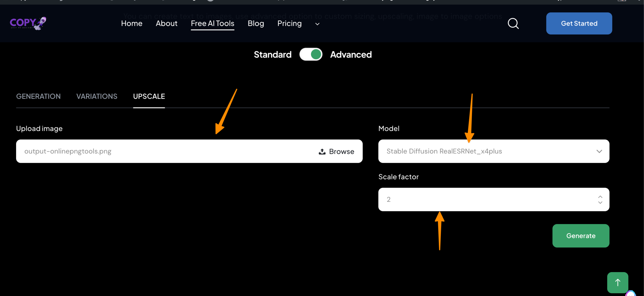Click the Upload image filename field
Image resolution: width=644 pixels, height=296 pixels.
(x=164, y=151)
